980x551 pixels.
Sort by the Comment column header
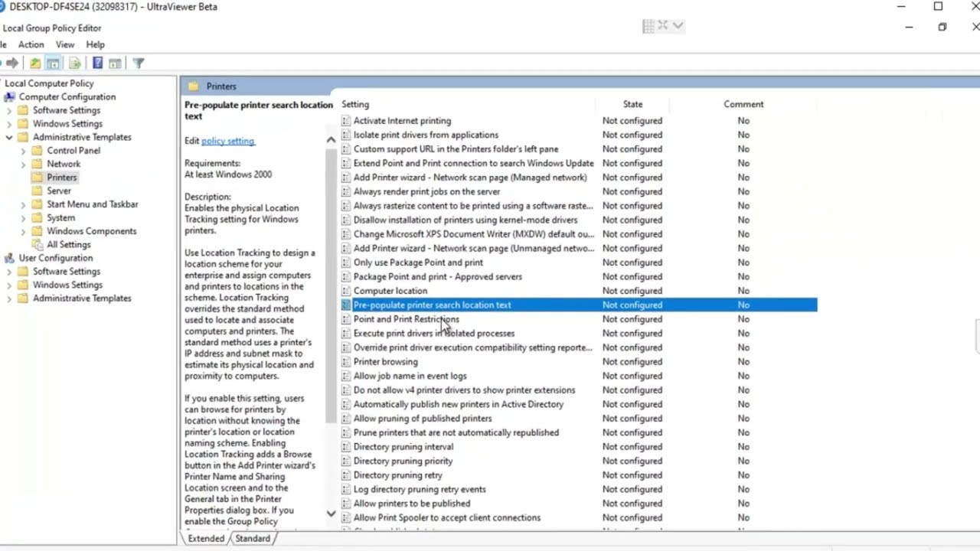pos(743,104)
